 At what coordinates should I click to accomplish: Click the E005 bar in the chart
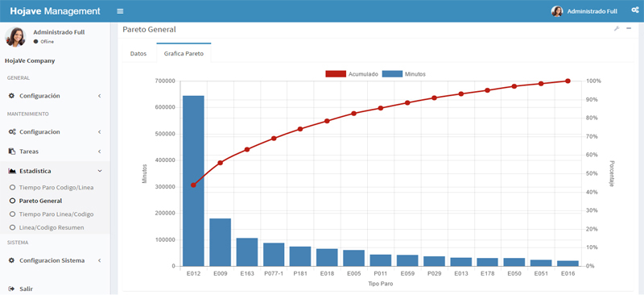[354, 259]
